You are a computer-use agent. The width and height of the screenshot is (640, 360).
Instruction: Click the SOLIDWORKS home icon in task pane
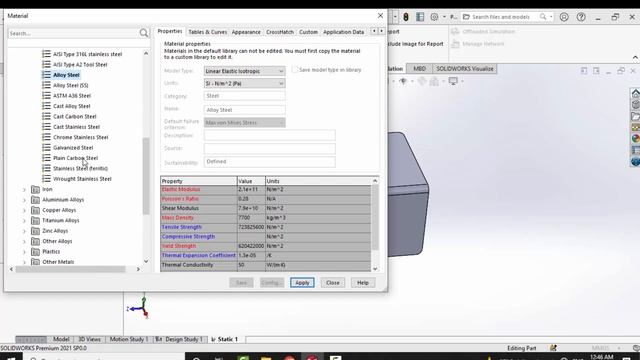pos(636,93)
